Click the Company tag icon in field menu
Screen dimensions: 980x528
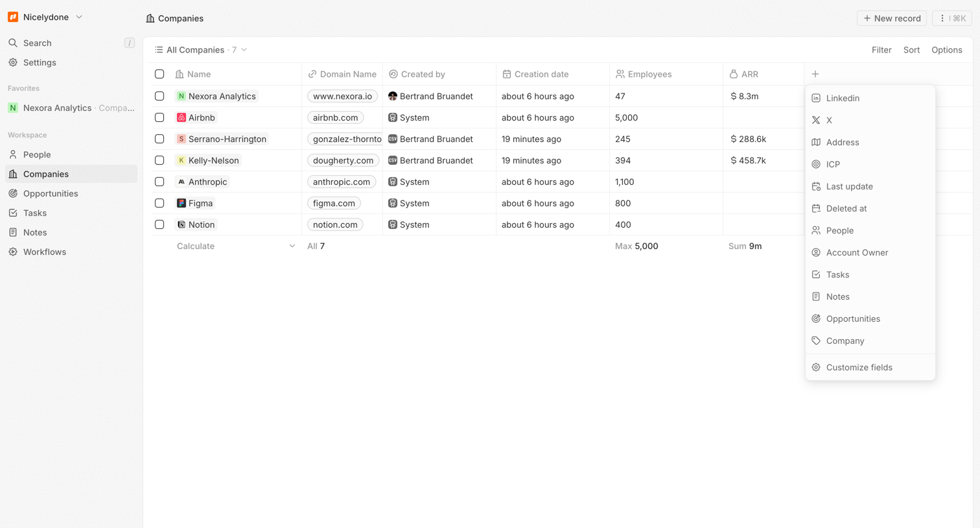tap(816, 341)
